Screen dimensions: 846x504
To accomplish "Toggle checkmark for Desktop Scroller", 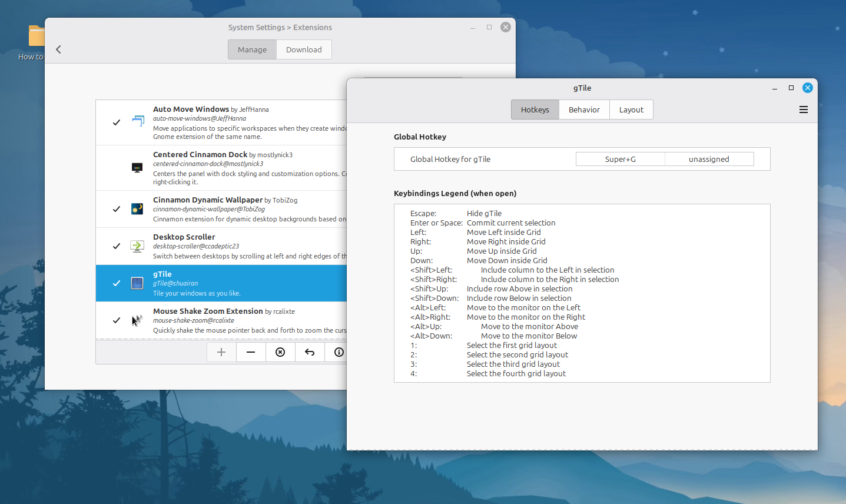I will [117, 246].
